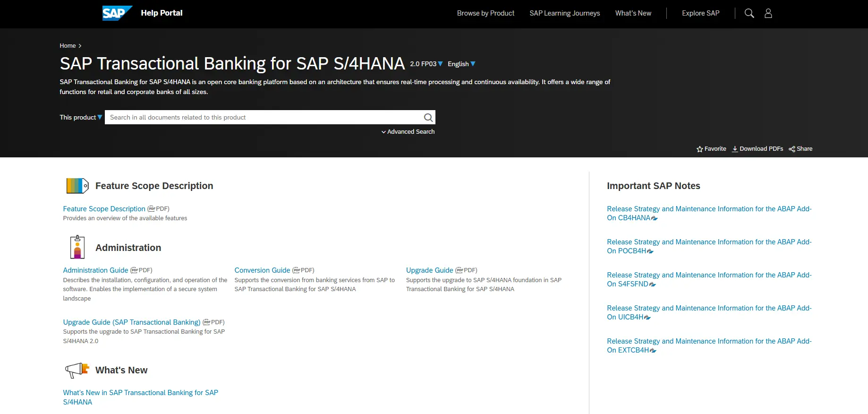Click the Feature Scope Description section icon
Image resolution: width=868 pixels, height=414 pixels.
click(77, 186)
